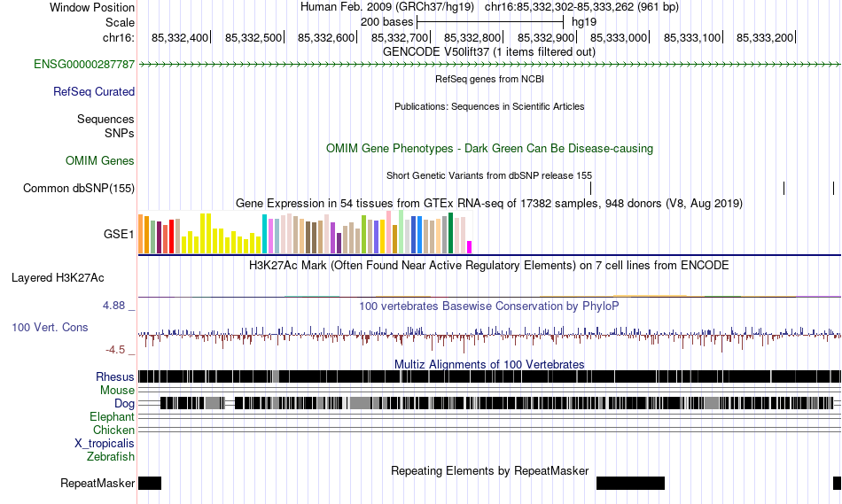Click the dbSNP variant tick just past 85,332,900

click(x=590, y=188)
